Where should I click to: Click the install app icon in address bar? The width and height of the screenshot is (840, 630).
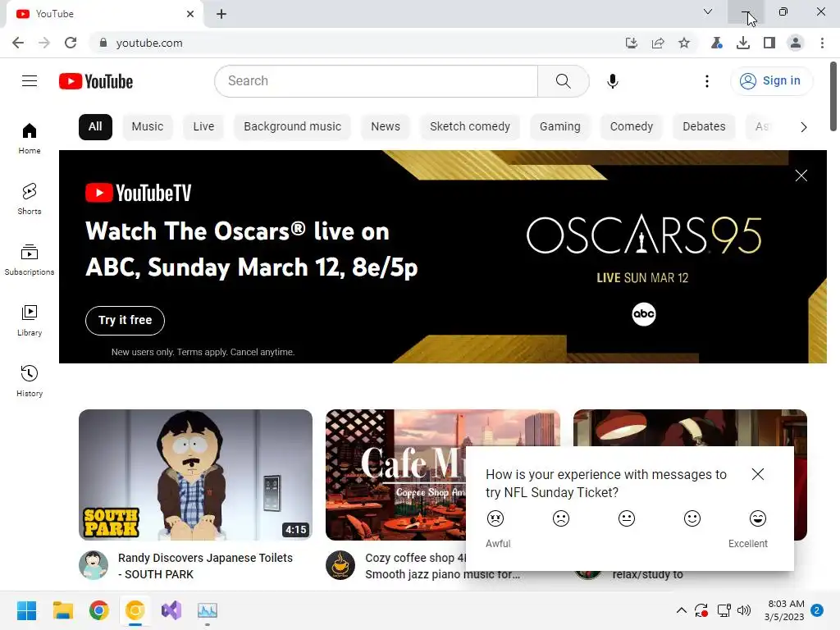(632, 43)
